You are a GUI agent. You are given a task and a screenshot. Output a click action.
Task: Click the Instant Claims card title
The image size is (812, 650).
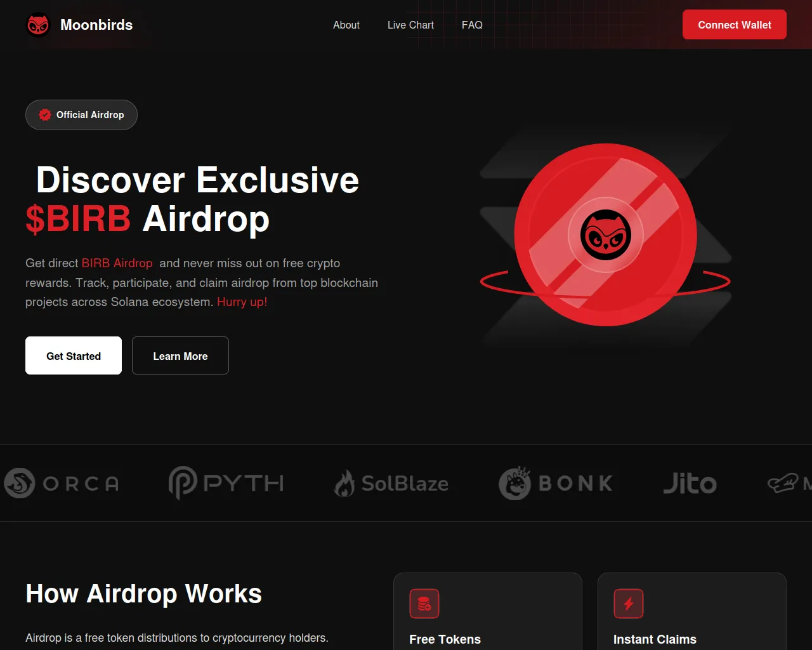point(655,639)
